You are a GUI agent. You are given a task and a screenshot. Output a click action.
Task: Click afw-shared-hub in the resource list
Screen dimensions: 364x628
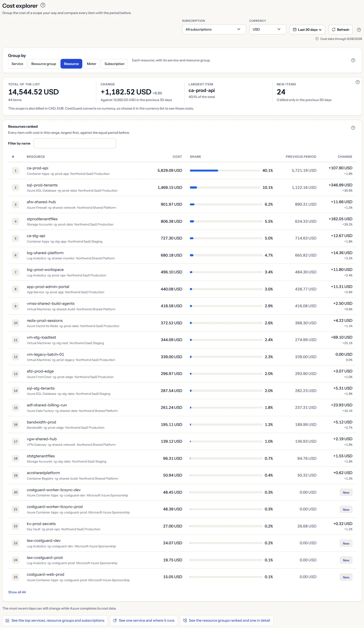coord(41,202)
